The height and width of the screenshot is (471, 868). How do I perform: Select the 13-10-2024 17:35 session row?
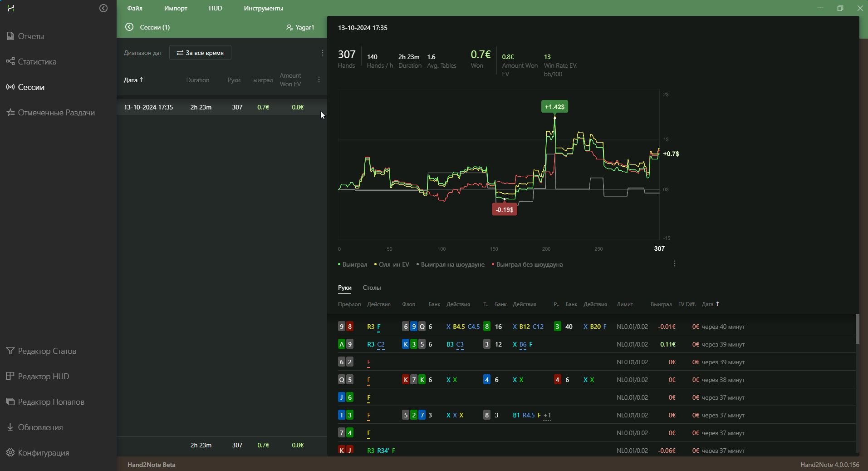pyautogui.click(x=221, y=107)
